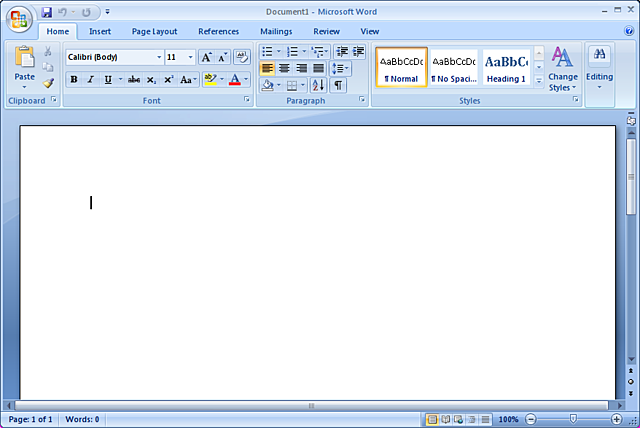Apply the Normal style
640x428 pixels.
(401, 67)
